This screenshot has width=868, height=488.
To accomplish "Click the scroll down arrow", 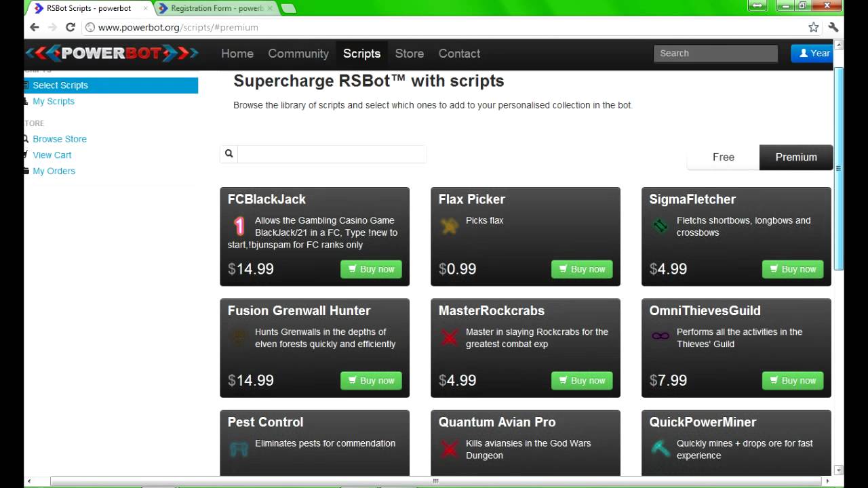I will [839, 470].
